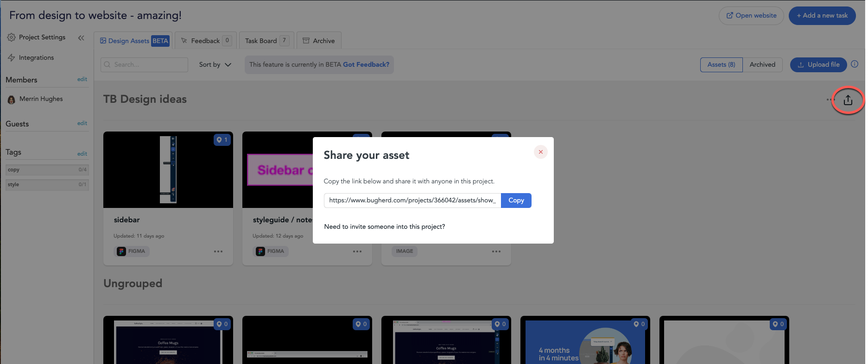The width and height of the screenshot is (868, 364).
Task: Show the Assets (8) view
Action: click(x=721, y=64)
